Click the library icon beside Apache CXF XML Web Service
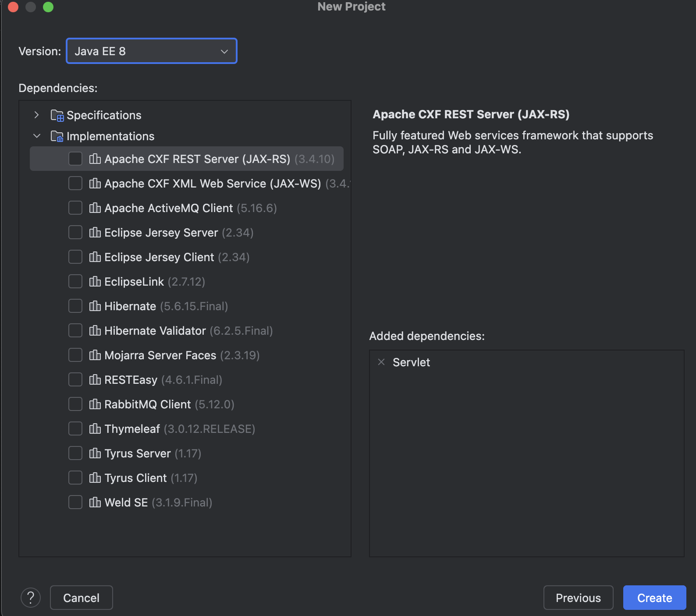Image resolution: width=696 pixels, height=616 pixels. pos(95,183)
